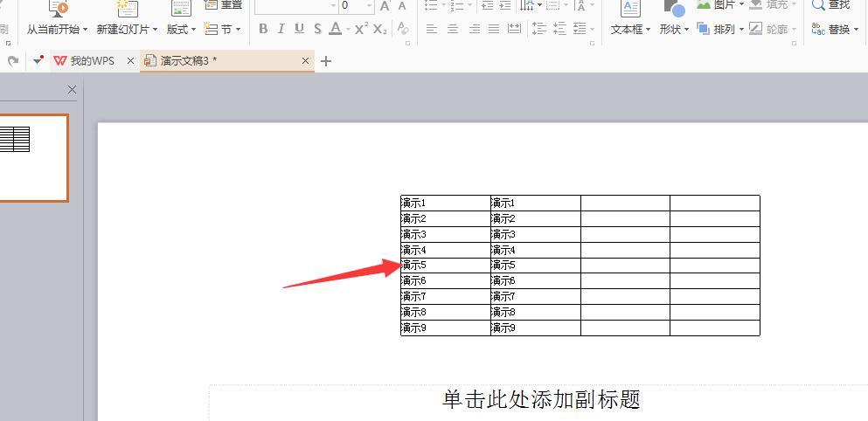Align paragraph text left

point(432,29)
